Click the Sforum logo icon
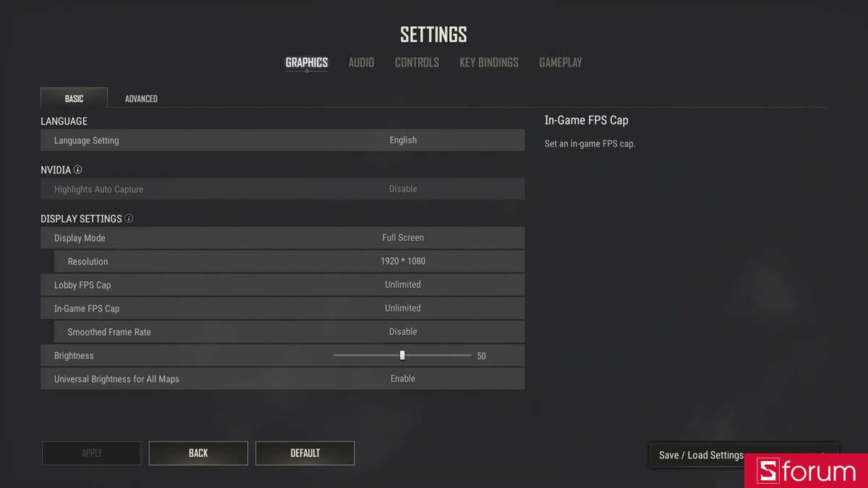 pyautogui.click(x=767, y=471)
